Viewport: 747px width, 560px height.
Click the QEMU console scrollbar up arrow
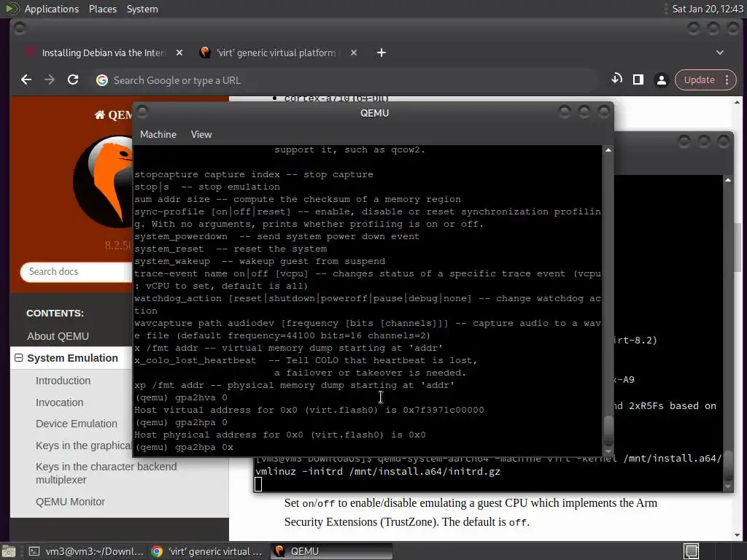tap(608, 150)
